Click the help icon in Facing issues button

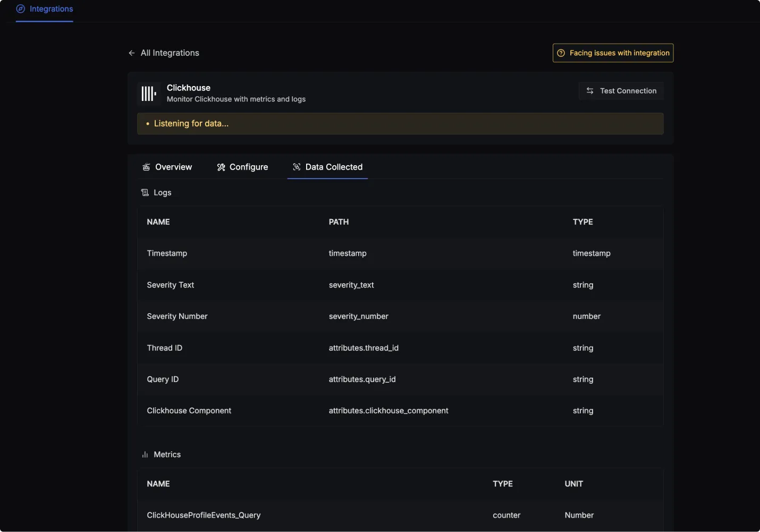coord(561,53)
